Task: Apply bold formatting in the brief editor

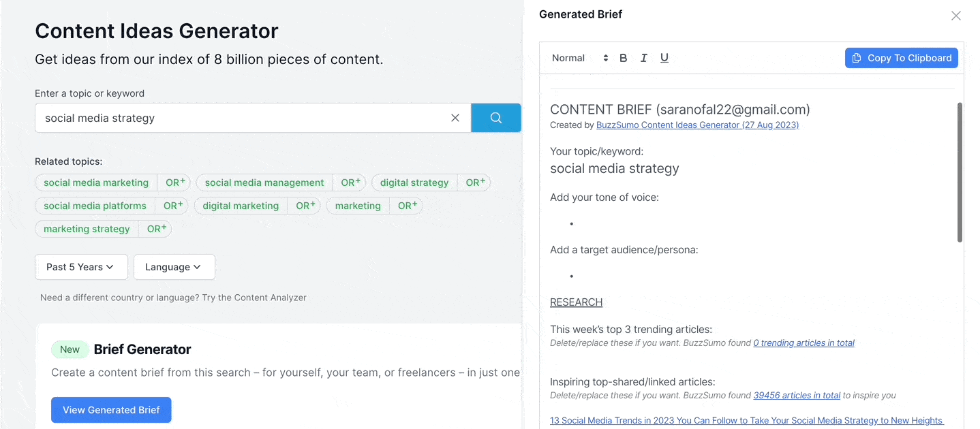Action: (623, 58)
